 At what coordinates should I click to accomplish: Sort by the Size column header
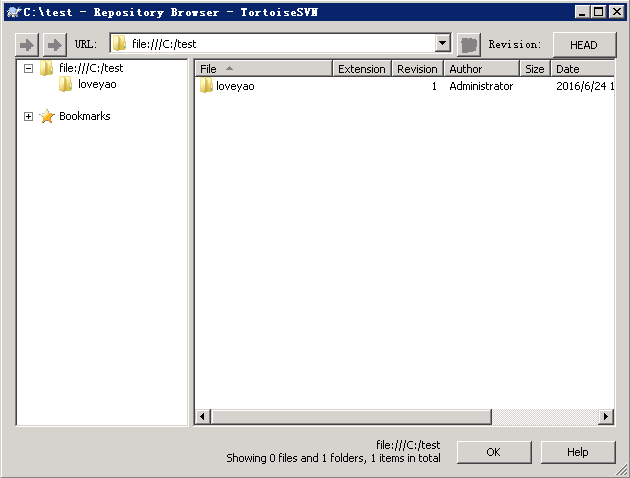[535, 69]
